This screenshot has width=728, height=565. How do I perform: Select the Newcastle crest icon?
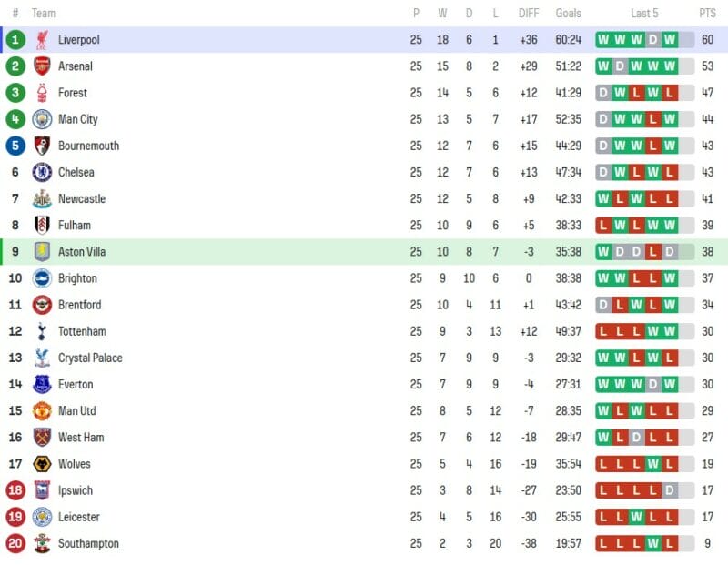coord(42,198)
